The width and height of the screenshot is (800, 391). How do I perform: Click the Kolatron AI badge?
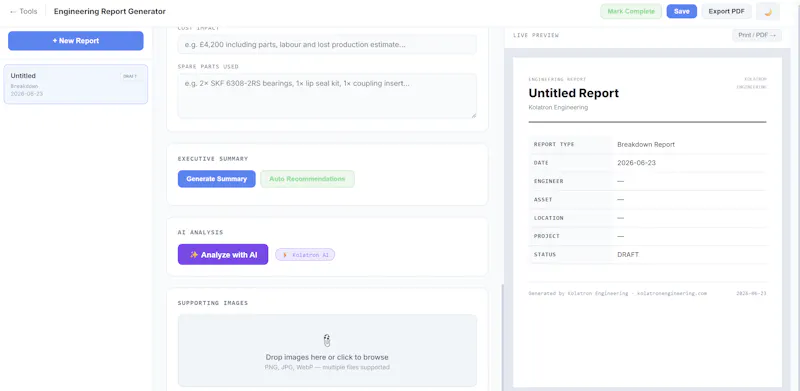[x=305, y=255]
